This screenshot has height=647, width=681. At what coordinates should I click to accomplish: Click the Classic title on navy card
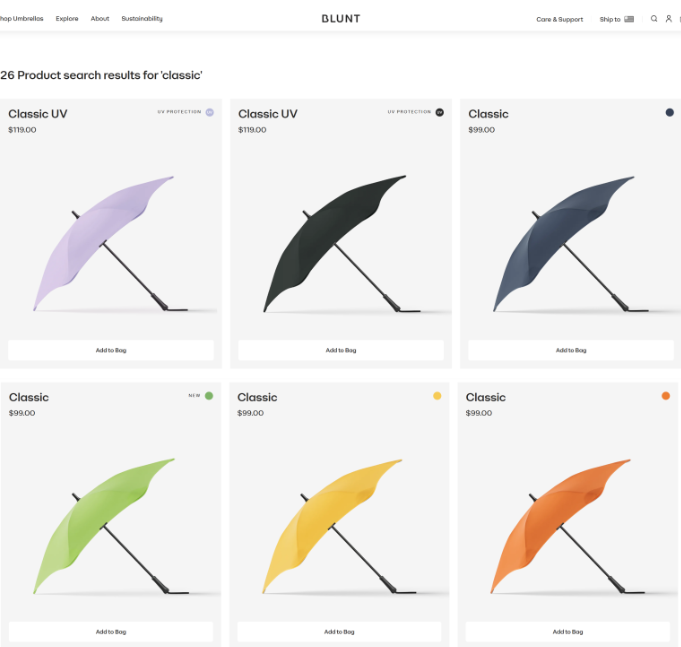tap(488, 114)
